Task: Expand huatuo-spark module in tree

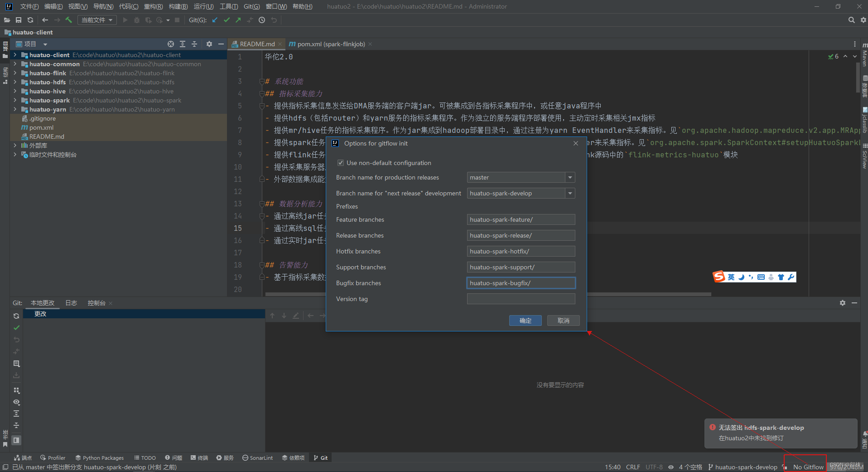Action: 15,100
